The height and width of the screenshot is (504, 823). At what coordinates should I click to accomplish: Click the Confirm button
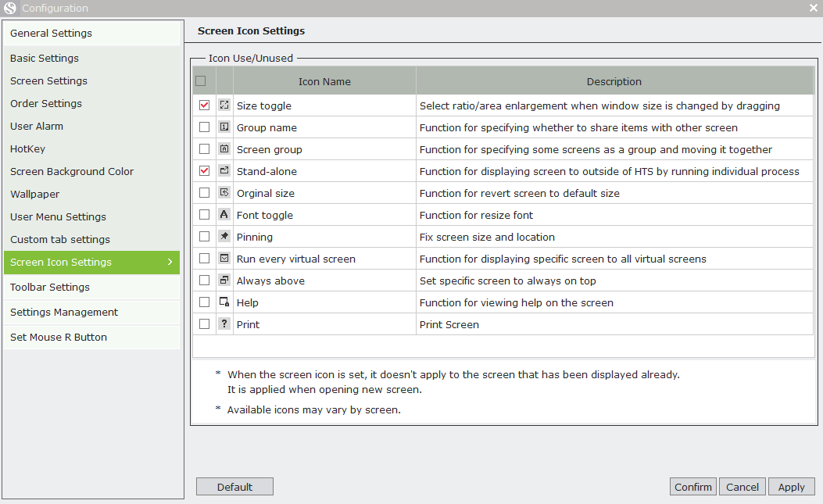pyautogui.click(x=692, y=487)
